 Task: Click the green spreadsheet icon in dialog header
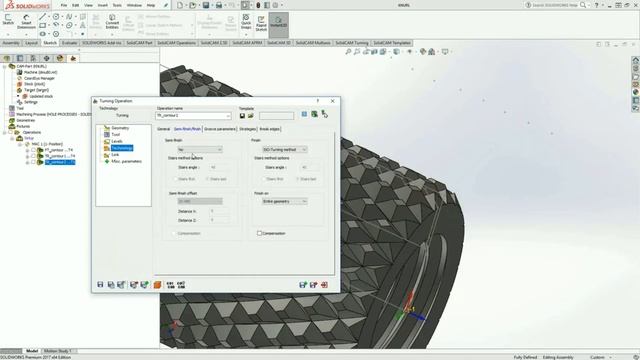click(314, 114)
